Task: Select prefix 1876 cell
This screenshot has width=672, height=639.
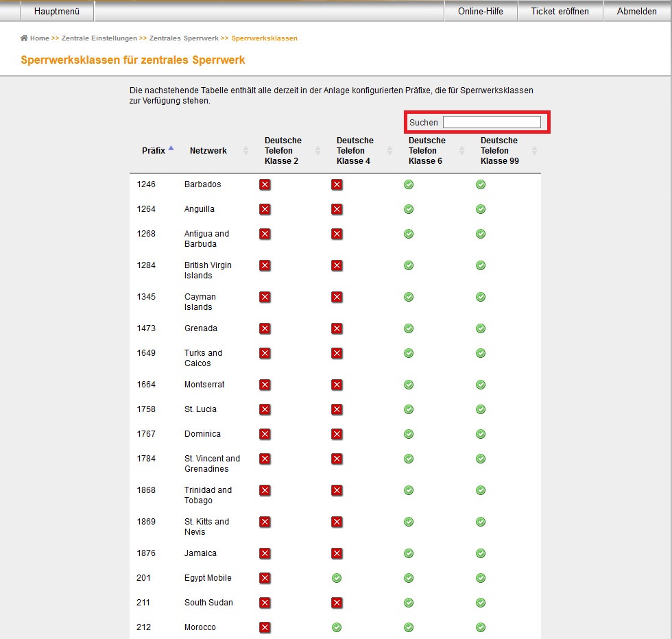Action: coord(146,553)
